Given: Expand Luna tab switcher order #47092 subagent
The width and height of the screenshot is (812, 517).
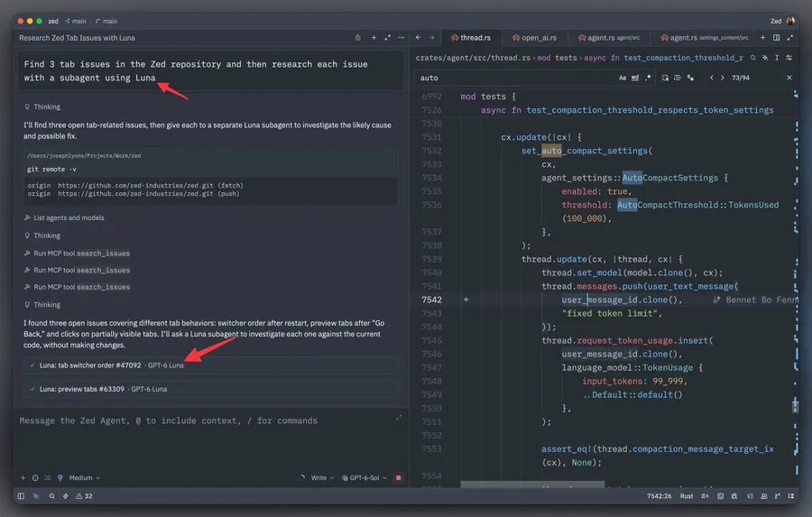Looking at the screenshot, I should click(x=211, y=365).
